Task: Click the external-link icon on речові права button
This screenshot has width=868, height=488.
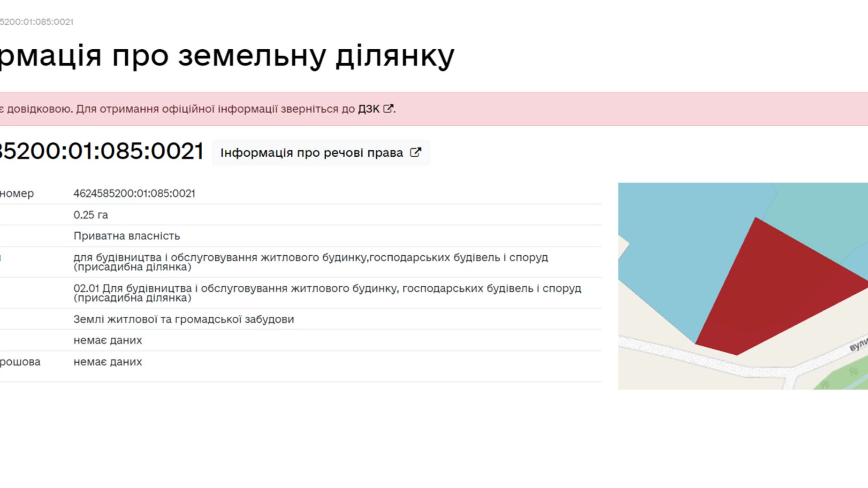Action: point(415,152)
